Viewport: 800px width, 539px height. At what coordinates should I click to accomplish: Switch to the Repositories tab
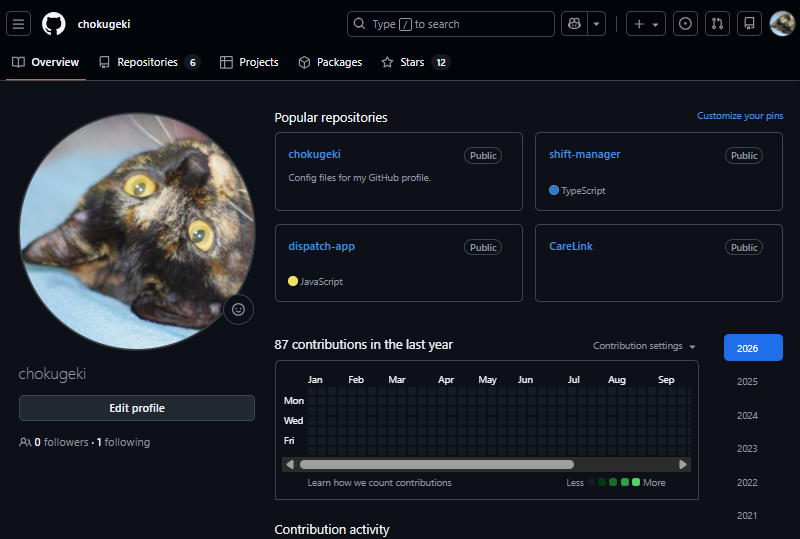148,62
